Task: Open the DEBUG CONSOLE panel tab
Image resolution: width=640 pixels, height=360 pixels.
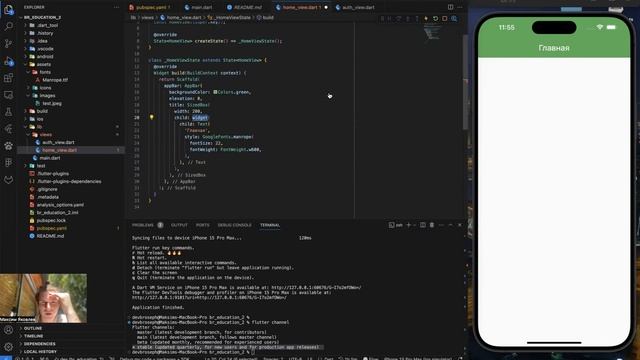Action: click(x=234, y=225)
